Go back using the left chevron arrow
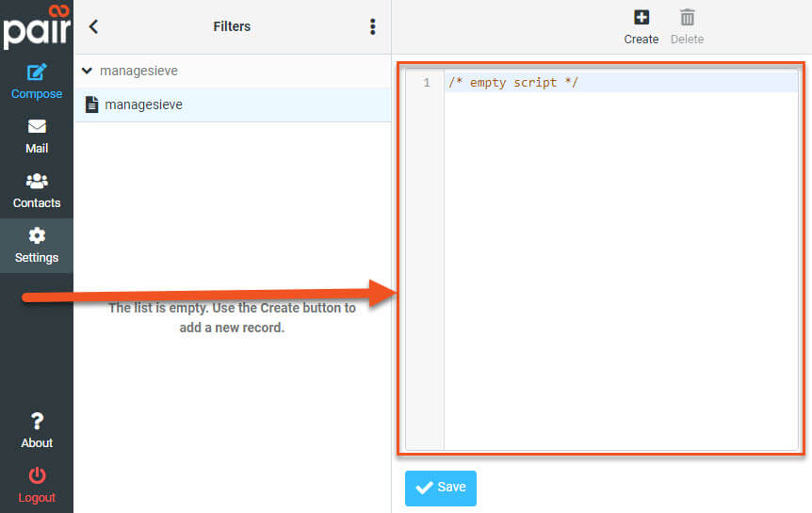812x513 pixels. point(93,26)
